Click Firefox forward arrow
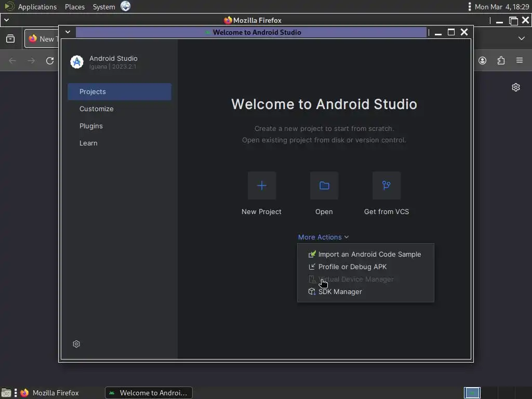The height and width of the screenshot is (399, 532). click(x=31, y=61)
